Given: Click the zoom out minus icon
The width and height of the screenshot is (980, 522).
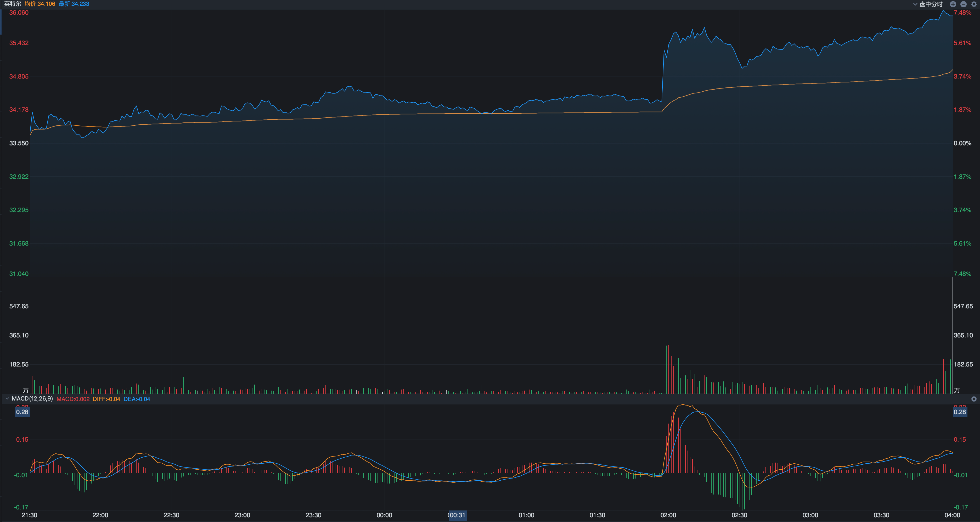Looking at the screenshot, I should point(963,4).
